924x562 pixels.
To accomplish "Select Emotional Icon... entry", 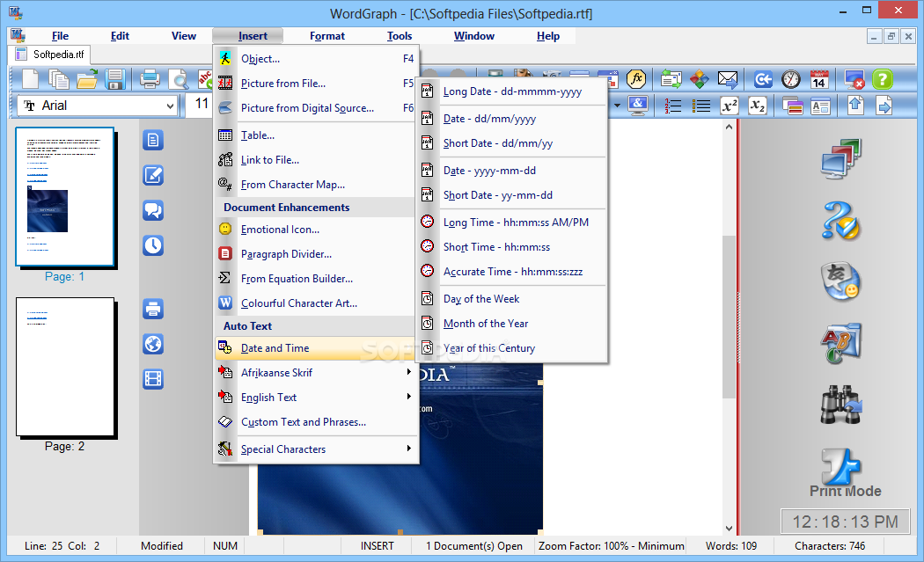I will [x=317, y=230].
